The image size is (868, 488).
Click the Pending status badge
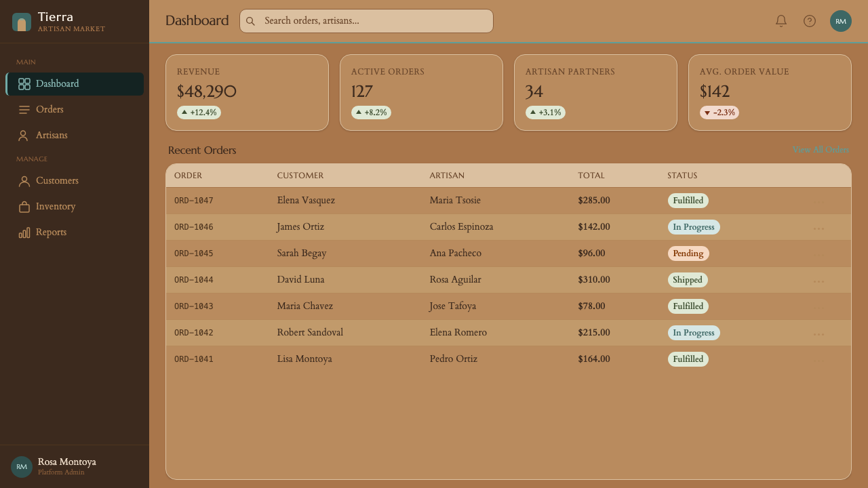pos(688,253)
